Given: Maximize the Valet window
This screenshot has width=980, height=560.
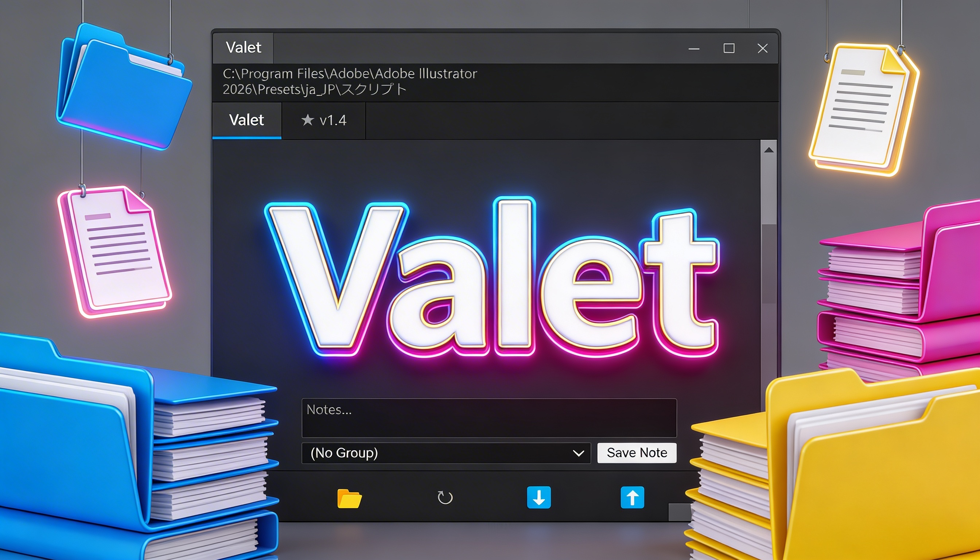Looking at the screenshot, I should pyautogui.click(x=729, y=48).
